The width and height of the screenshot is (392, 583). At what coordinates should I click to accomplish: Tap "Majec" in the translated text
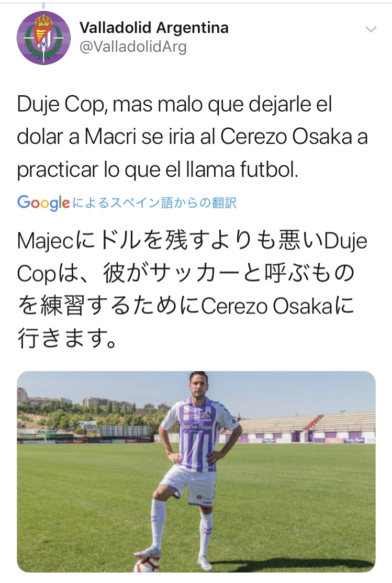(45, 242)
